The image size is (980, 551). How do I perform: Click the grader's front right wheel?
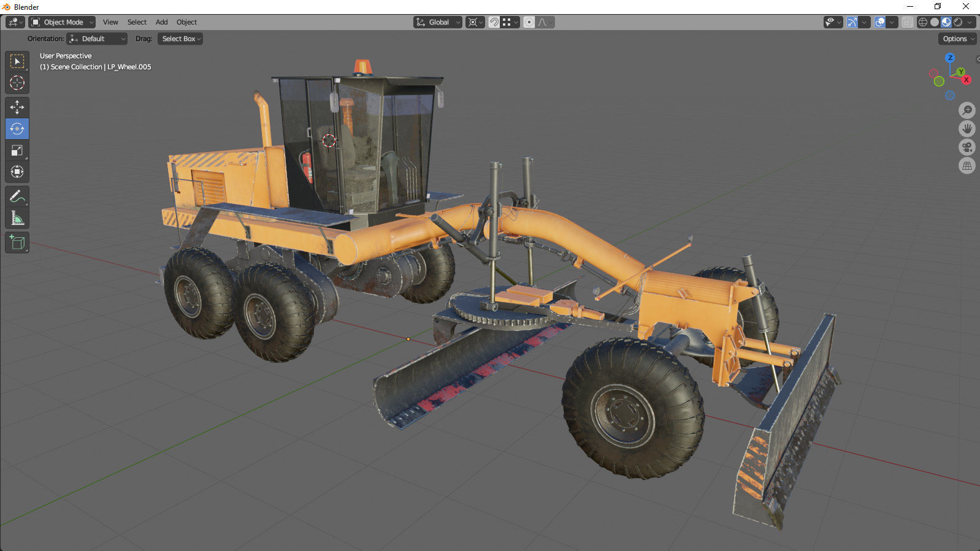[x=632, y=409]
